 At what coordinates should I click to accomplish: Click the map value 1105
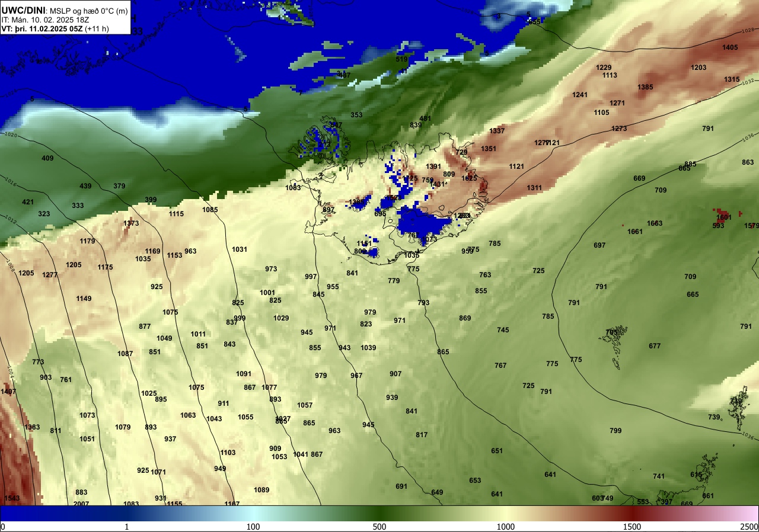point(601,113)
